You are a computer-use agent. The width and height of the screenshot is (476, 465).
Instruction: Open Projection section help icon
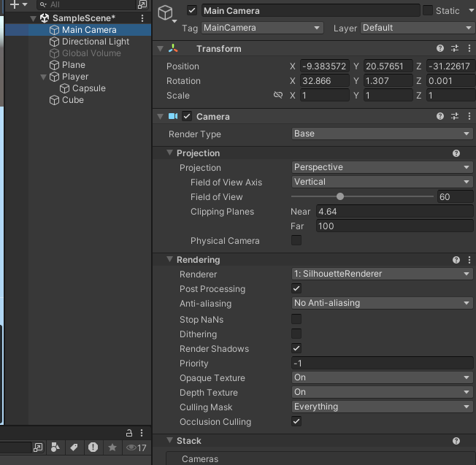click(456, 153)
